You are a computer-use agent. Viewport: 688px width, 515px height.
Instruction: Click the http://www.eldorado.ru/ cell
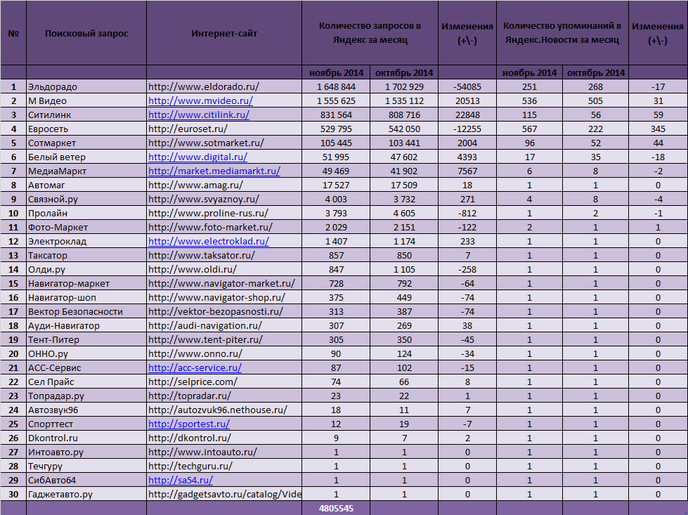coord(224,87)
